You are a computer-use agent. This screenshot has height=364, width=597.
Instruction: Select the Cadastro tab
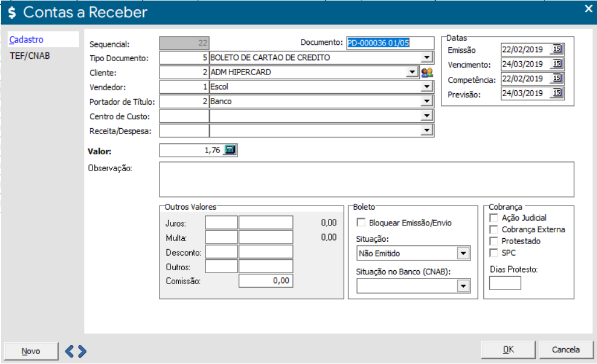point(26,40)
